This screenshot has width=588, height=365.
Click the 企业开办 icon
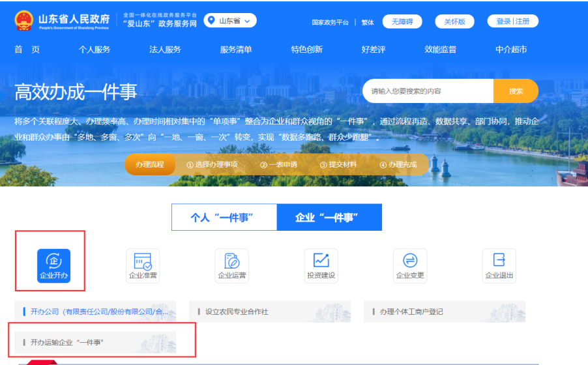(53, 261)
